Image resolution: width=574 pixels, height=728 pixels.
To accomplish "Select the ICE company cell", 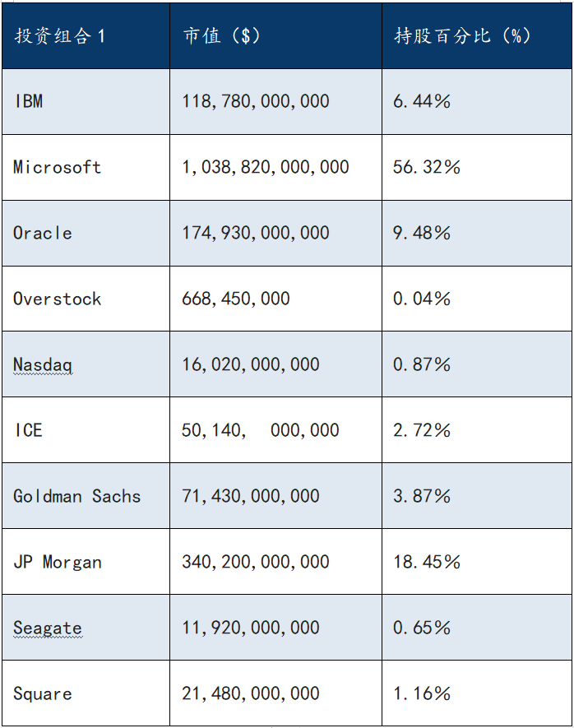I will pyautogui.click(x=29, y=431).
